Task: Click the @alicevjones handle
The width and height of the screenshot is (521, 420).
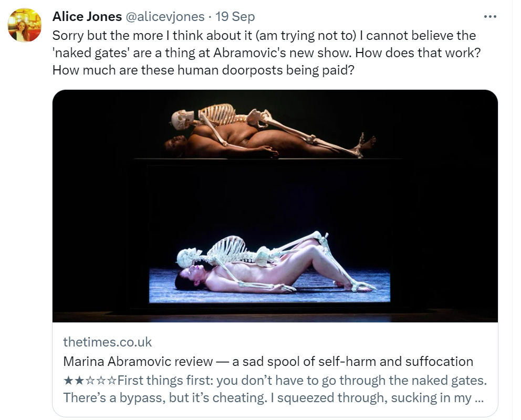Action: [165, 16]
